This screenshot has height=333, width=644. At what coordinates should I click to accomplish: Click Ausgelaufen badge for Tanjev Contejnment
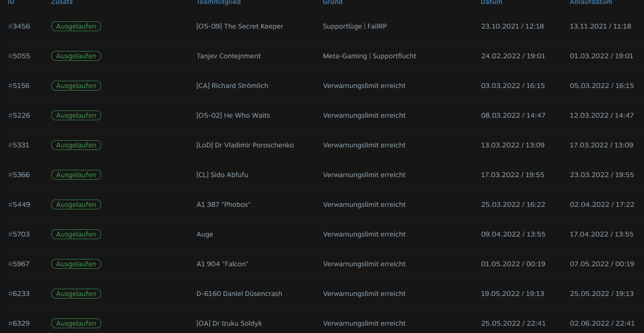point(76,56)
